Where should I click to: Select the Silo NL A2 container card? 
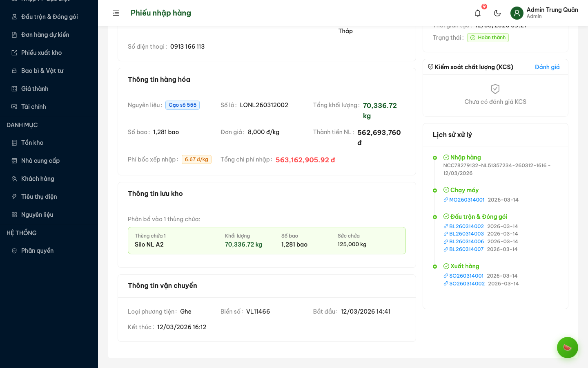[267, 240]
